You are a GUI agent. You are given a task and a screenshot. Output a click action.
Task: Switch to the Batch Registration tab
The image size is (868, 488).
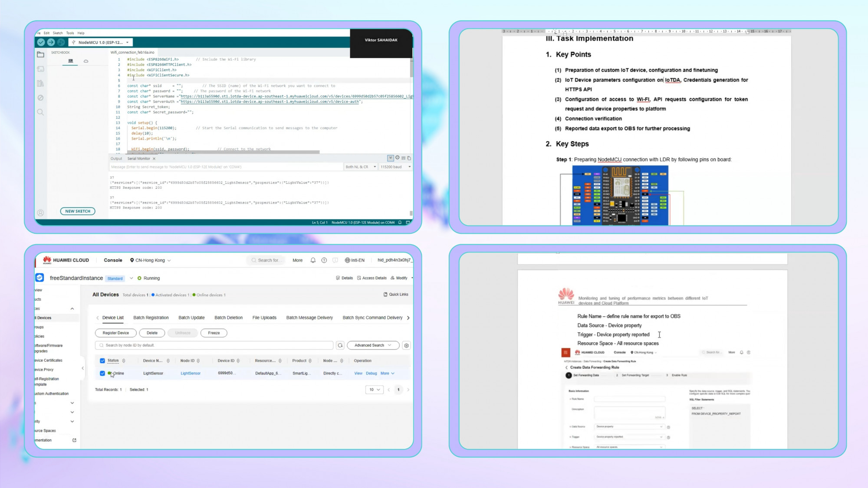click(151, 318)
